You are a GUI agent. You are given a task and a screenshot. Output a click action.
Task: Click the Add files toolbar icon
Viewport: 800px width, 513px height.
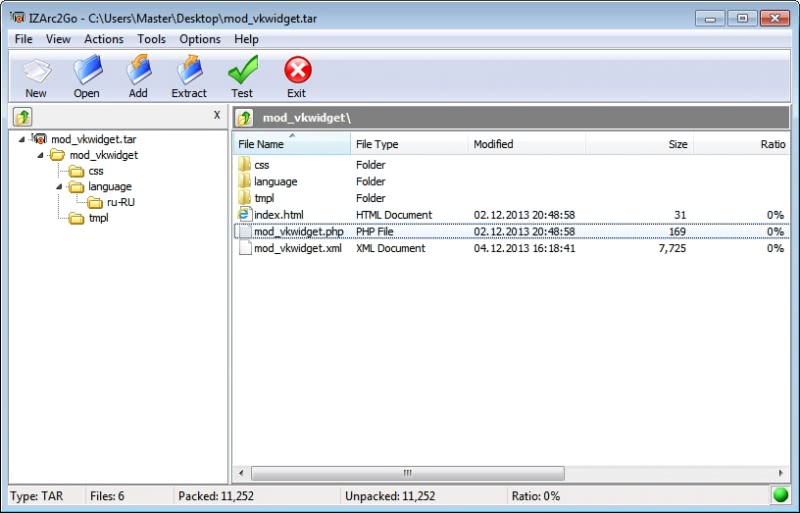138,69
